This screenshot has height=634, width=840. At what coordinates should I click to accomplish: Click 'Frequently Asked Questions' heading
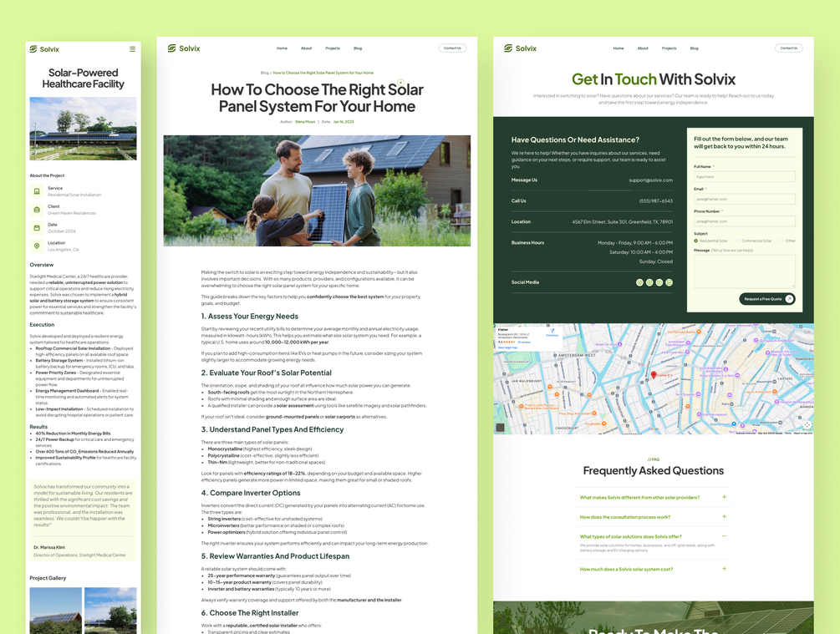tap(653, 470)
